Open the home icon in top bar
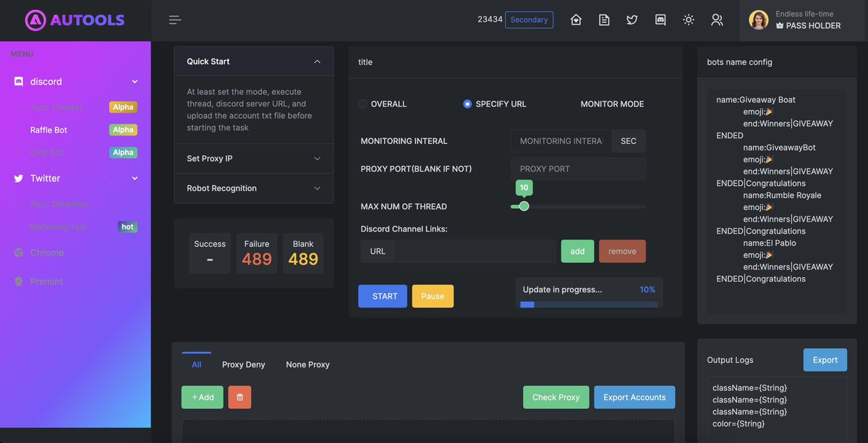This screenshot has width=868, height=443. [576, 20]
